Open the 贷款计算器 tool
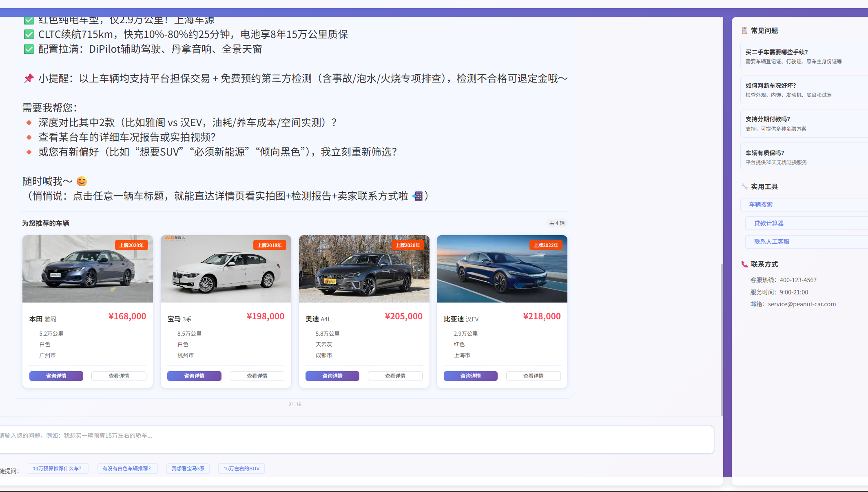Viewport: 868px width, 492px height. [806, 223]
